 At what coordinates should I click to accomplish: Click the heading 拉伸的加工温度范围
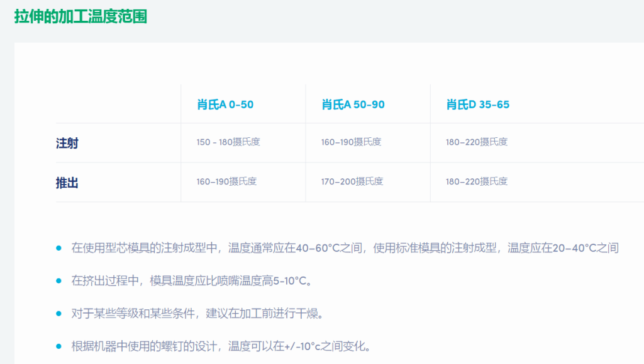[80, 17]
